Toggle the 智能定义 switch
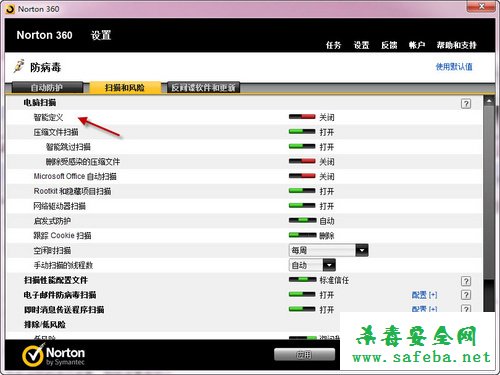This screenshot has height=375, width=500. click(302, 117)
